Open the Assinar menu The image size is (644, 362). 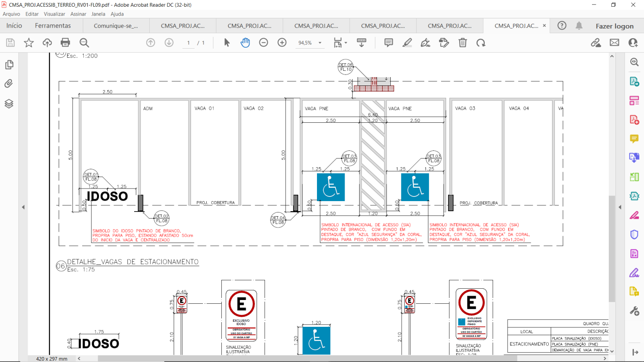point(78,14)
